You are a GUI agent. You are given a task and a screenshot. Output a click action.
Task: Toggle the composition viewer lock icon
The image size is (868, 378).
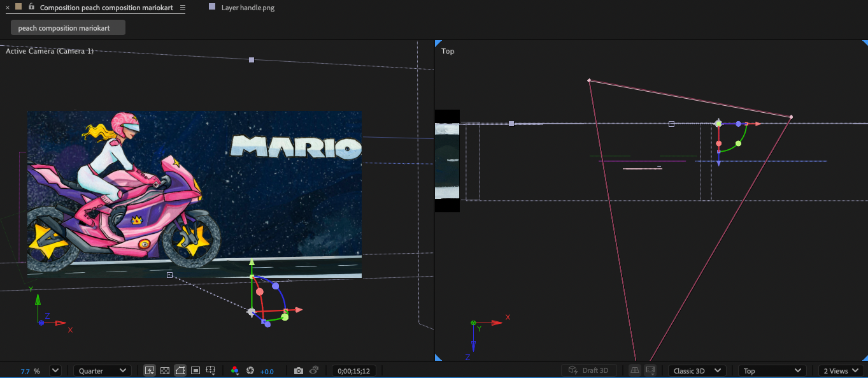pos(31,7)
